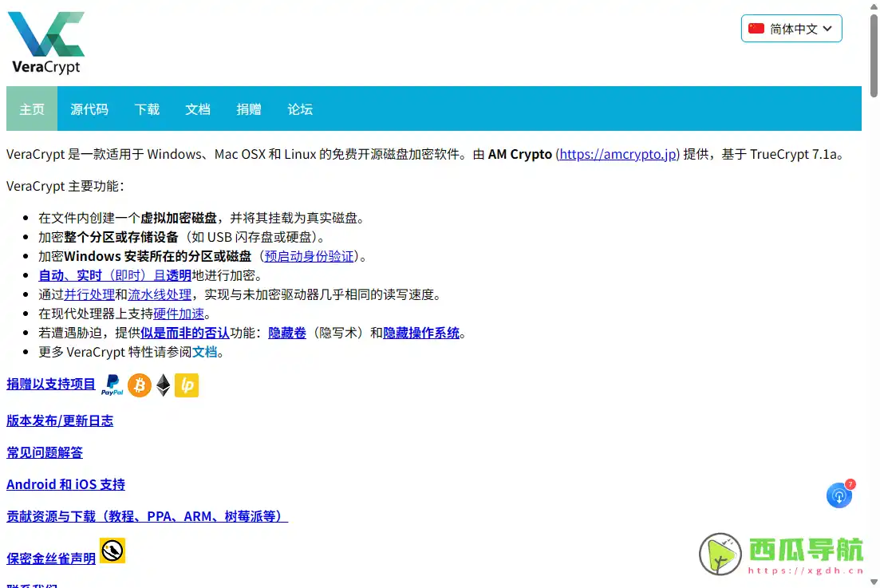Open the 源代码 navigation tab
Screen dimensions: 880x588
tap(89, 109)
